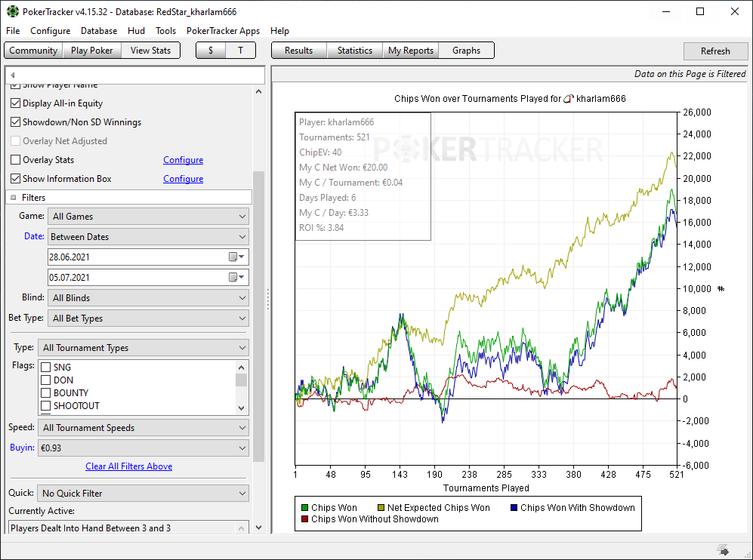Switch to the Results tab
The height and width of the screenshot is (560, 753).
pos(298,51)
